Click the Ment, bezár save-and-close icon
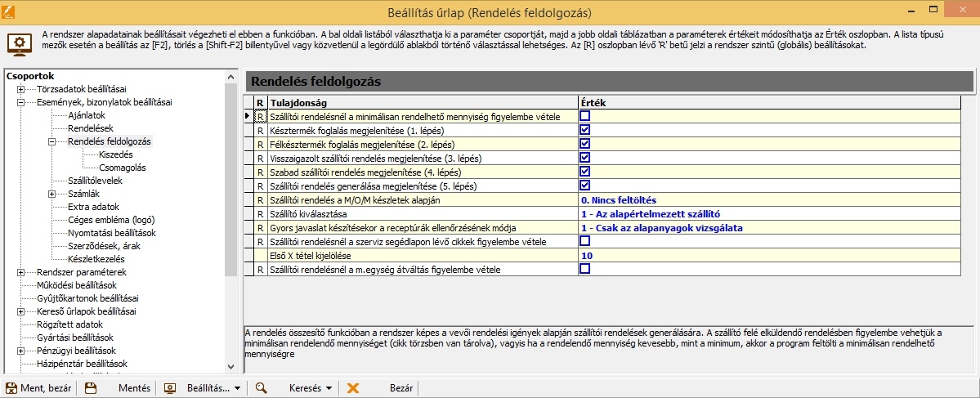The width and height of the screenshot is (980, 398). click(11, 388)
